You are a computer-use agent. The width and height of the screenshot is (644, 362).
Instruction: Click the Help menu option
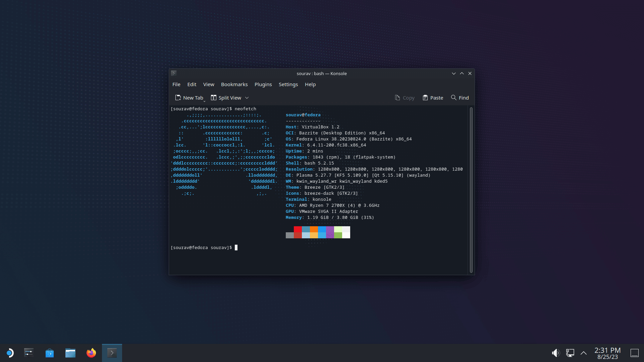(x=311, y=84)
